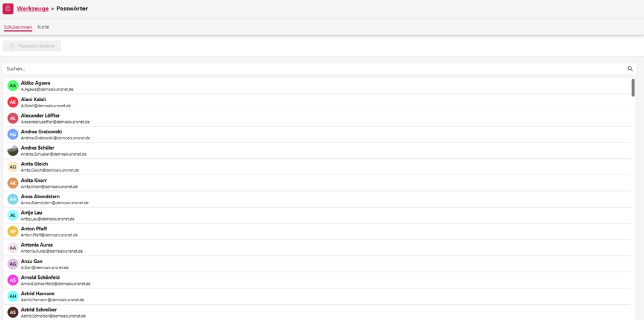Switch to the Kurse tab

[43, 27]
